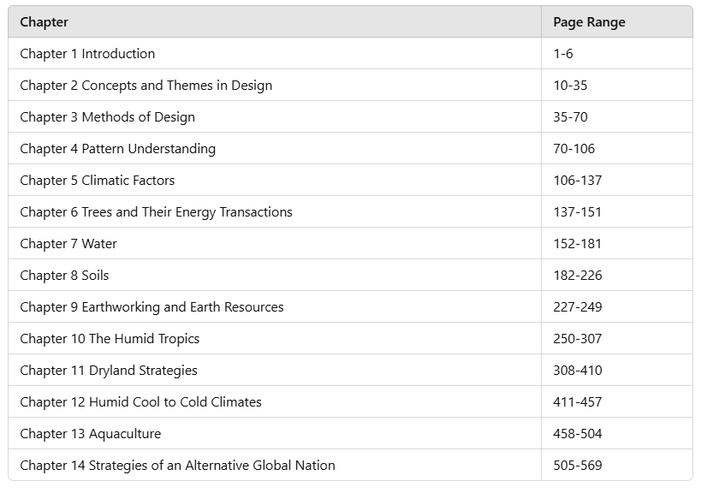The height and width of the screenshot is (493, 701).
Task: Select Chapter 9 Earthworking and Earth Resources
Action: (152, 307)
